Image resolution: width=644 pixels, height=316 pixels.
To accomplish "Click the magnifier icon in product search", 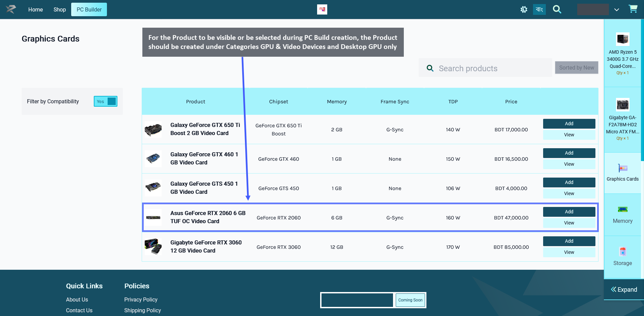I will tap(430, 68).
